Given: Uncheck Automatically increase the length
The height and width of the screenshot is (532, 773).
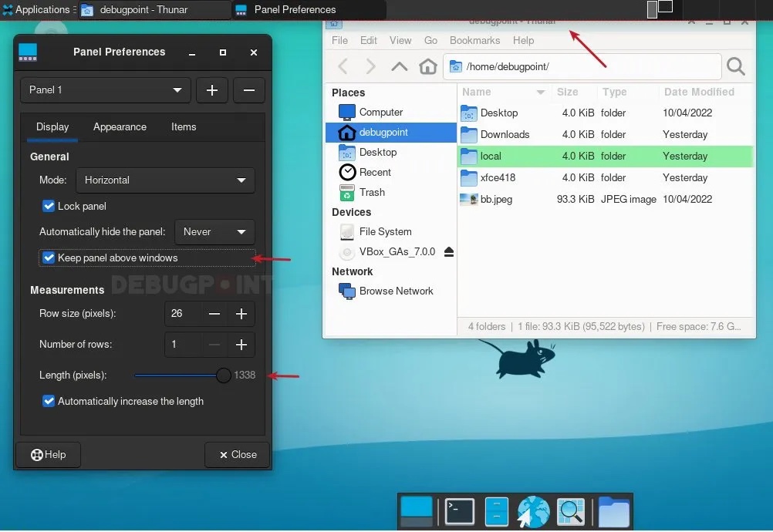Looking at the screenshot, I should point(49,401).
